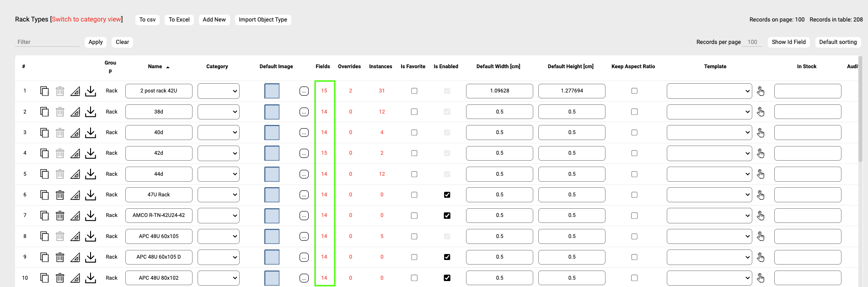Click the Filter text input field
868x287 pixels.
pos(47,42)
